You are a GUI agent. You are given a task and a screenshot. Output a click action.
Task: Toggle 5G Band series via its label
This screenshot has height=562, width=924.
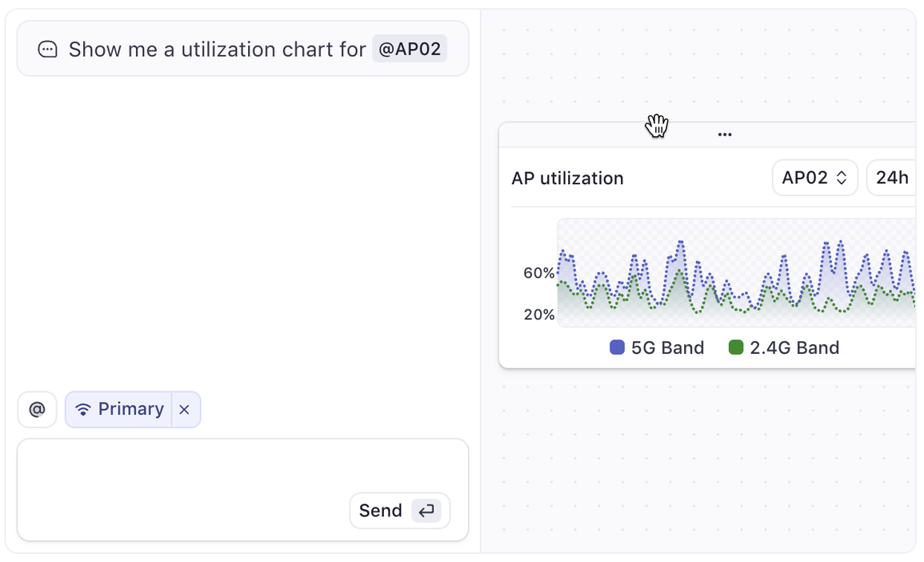pos(668,348)
